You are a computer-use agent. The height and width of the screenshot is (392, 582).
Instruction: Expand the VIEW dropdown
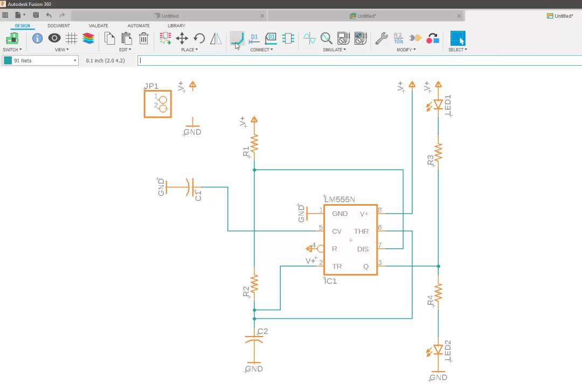61,50
